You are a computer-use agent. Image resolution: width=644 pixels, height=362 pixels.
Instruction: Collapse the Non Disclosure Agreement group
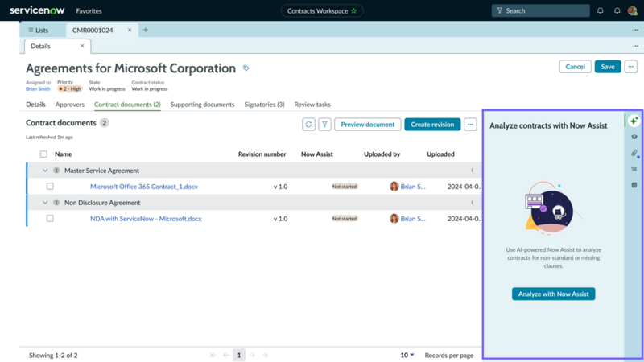[x=45, y=203]
